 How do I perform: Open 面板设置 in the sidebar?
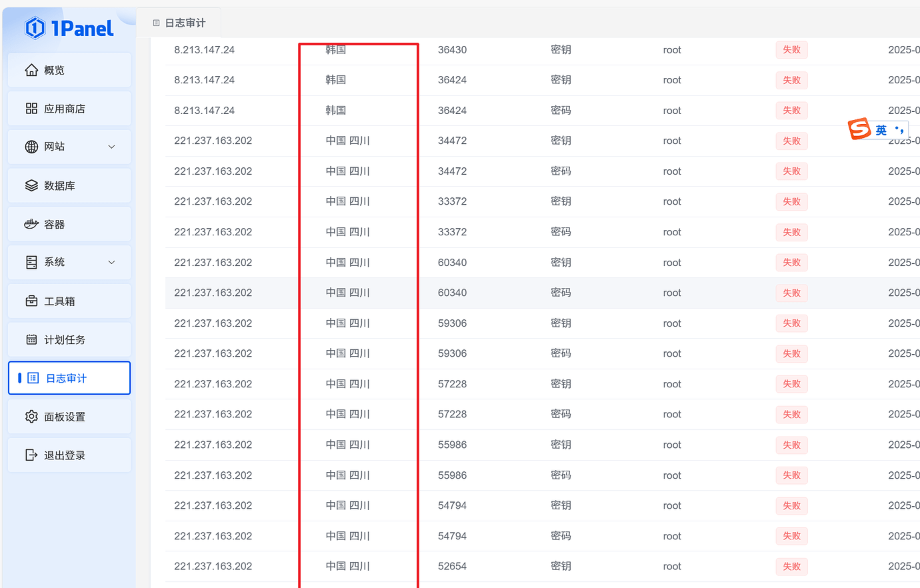[x=69, y=417]
